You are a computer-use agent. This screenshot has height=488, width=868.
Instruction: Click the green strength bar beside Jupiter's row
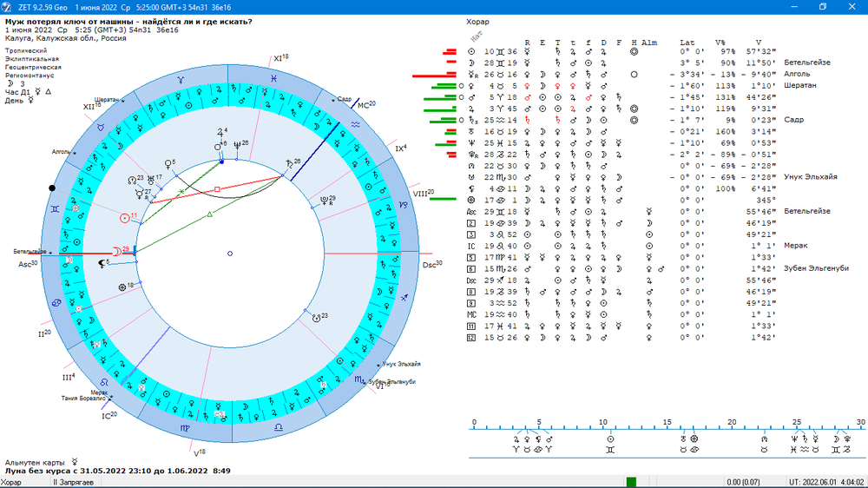point(440,109)
